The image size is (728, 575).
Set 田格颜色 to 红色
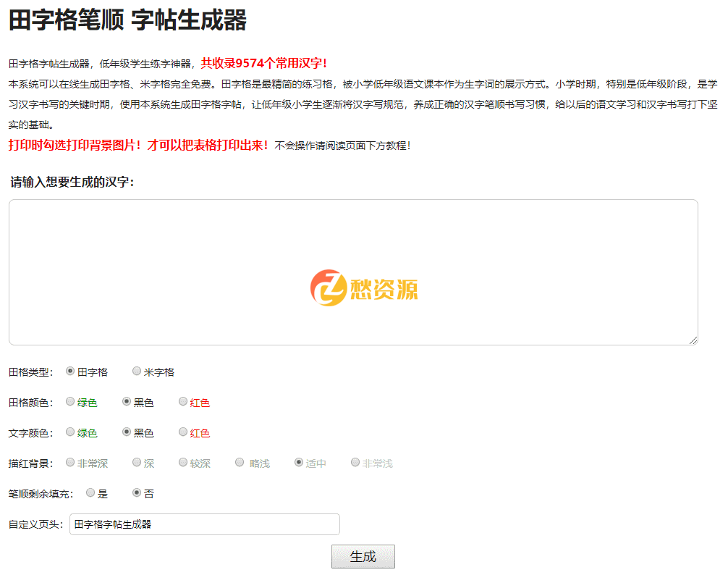pos(182,400)
